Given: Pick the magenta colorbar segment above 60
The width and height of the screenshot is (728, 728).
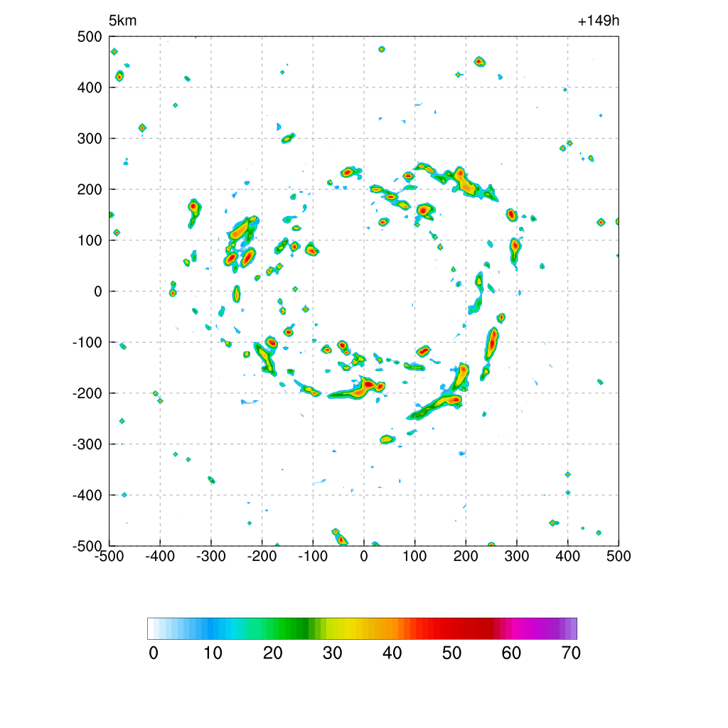Looking at the screenshot, I should 515,628.
